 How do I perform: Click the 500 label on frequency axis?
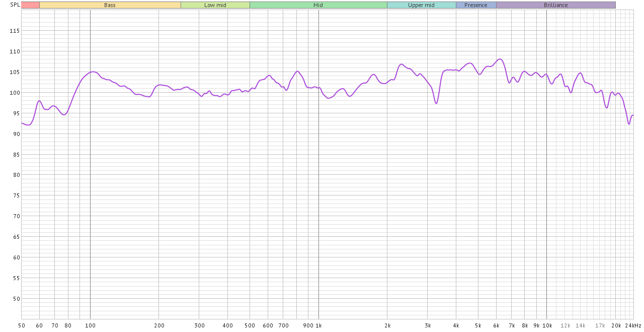pyautogui.click(x=250, y=325)
